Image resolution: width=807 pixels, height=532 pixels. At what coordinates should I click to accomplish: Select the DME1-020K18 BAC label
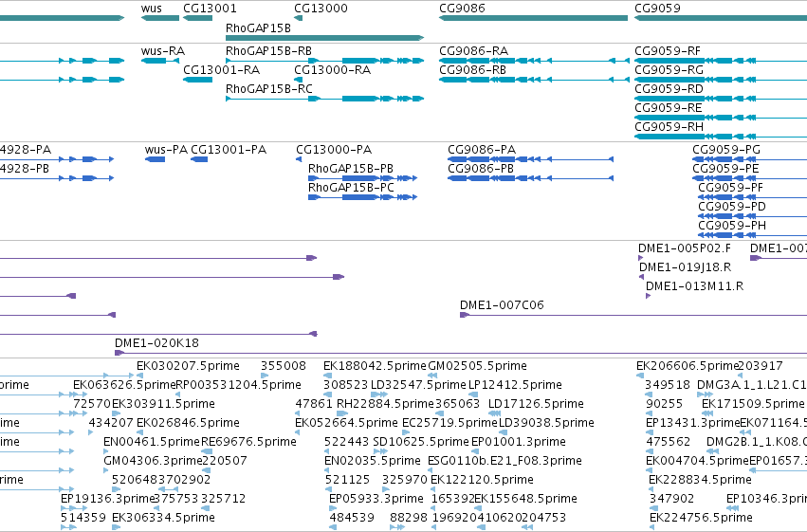(157, 343)
